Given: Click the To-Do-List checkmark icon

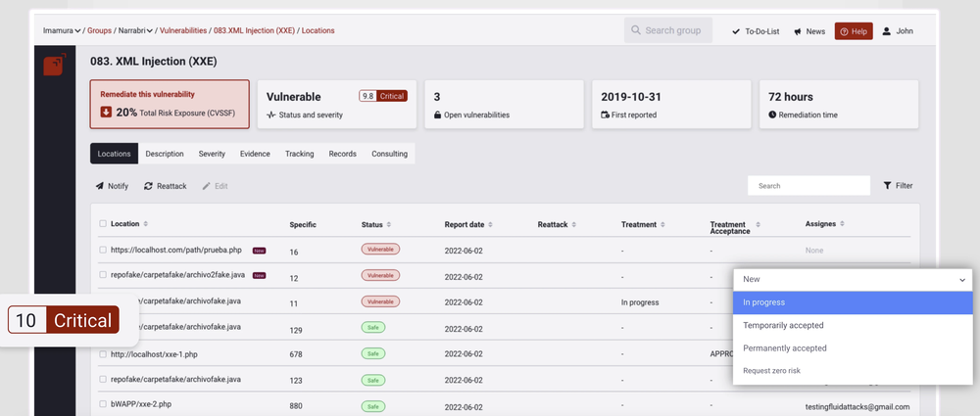Looking at the screenshot, I should tap(736, 31).
